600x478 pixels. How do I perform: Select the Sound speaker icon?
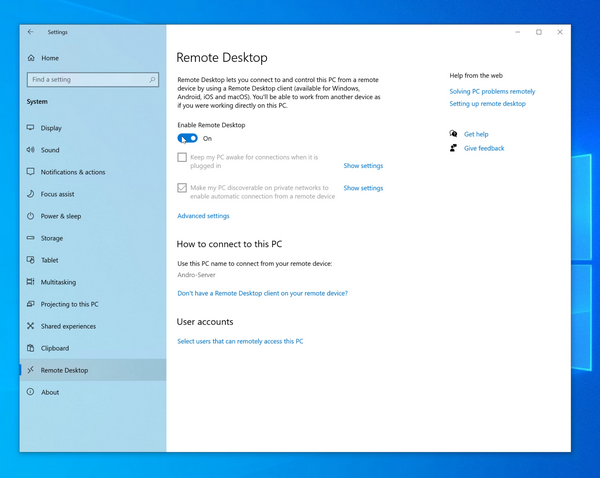(x=30, y=150)
